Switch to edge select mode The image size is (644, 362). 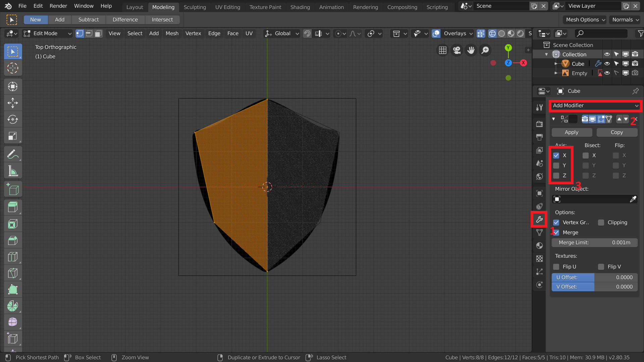click(89, 34)
